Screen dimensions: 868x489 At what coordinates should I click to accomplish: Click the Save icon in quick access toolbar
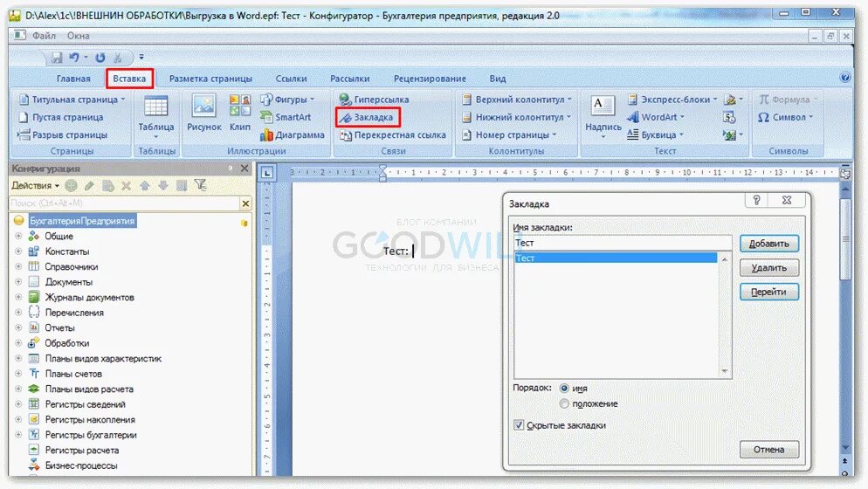[x=57, y=57]
